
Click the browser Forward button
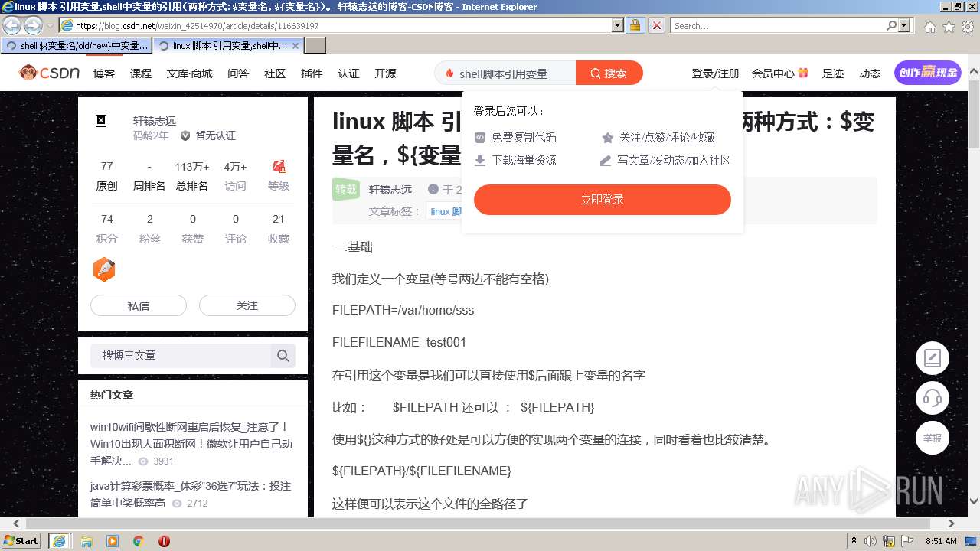[x=33, y=25]
